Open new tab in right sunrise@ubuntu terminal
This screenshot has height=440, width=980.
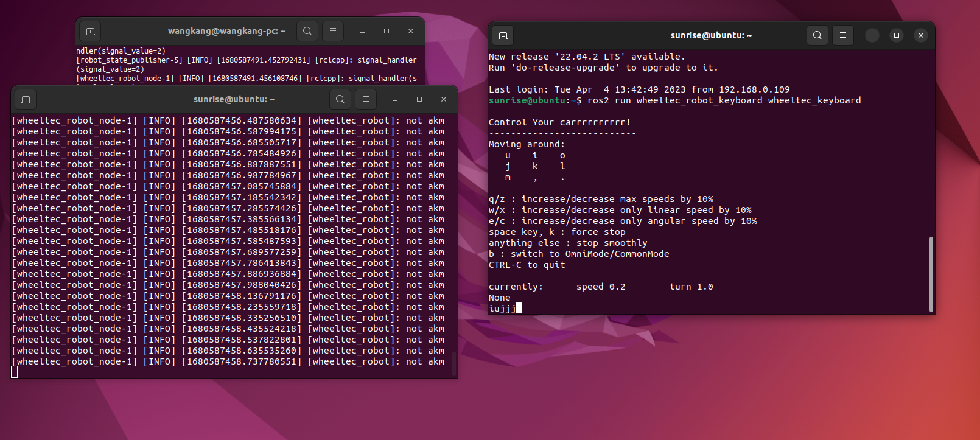point(503,35)
